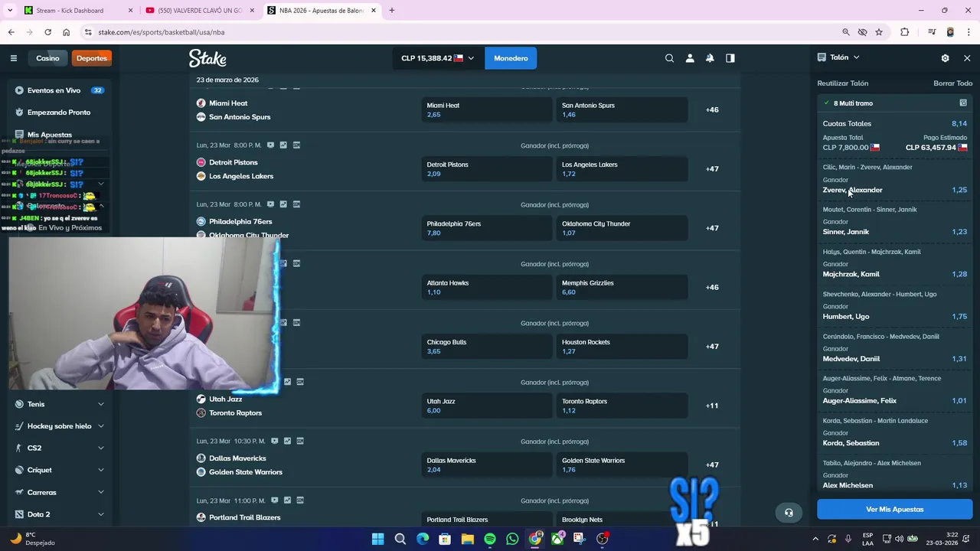The image size is (980, 551).
Task: Click the Eventos en Vivo sidebar item
Action: click(x=60, y=90)
